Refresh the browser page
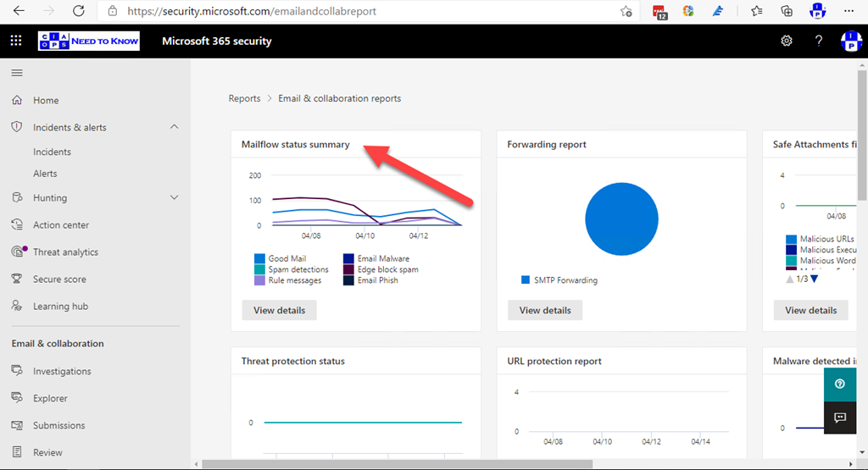The height and width of the screenshot is (470, 868). 78,11
